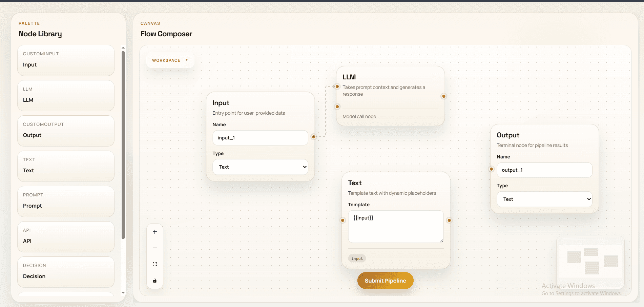
Task: Click the canvas minimap
Action: coord(590,262)
